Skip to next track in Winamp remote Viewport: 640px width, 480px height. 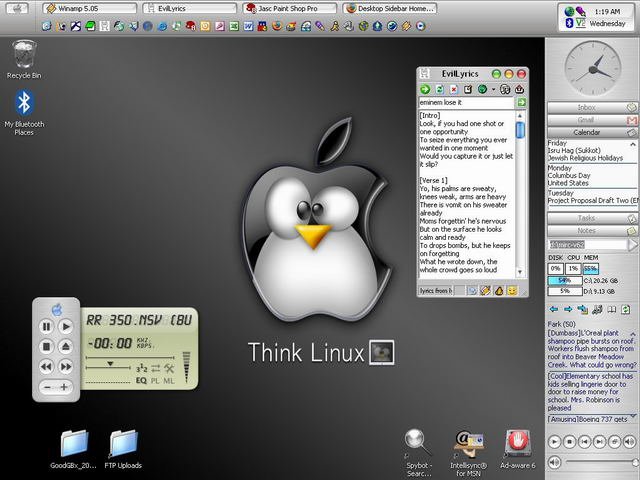(x=66, y=367)
